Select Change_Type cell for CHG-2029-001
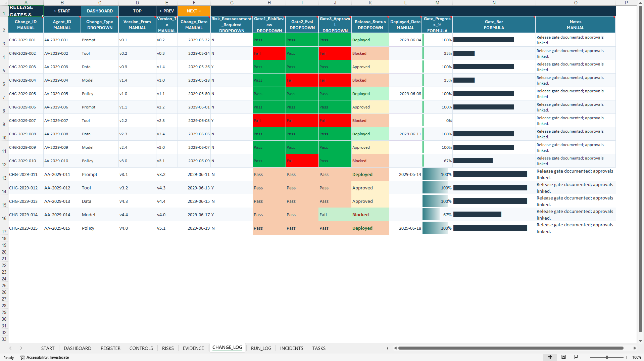Image resolution: width=644 pixels, height=361 pixels. coord(100,40)
